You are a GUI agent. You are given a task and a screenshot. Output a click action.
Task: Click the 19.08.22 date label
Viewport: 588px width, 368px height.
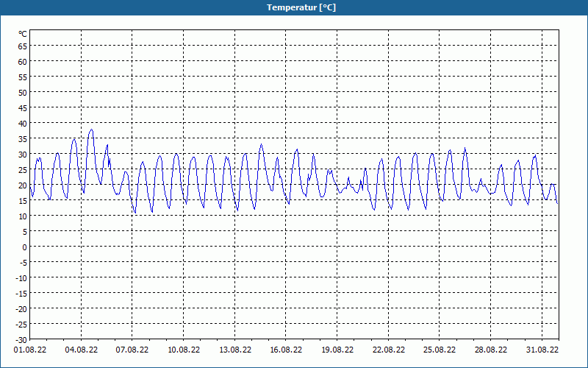[x=337, y=350]
